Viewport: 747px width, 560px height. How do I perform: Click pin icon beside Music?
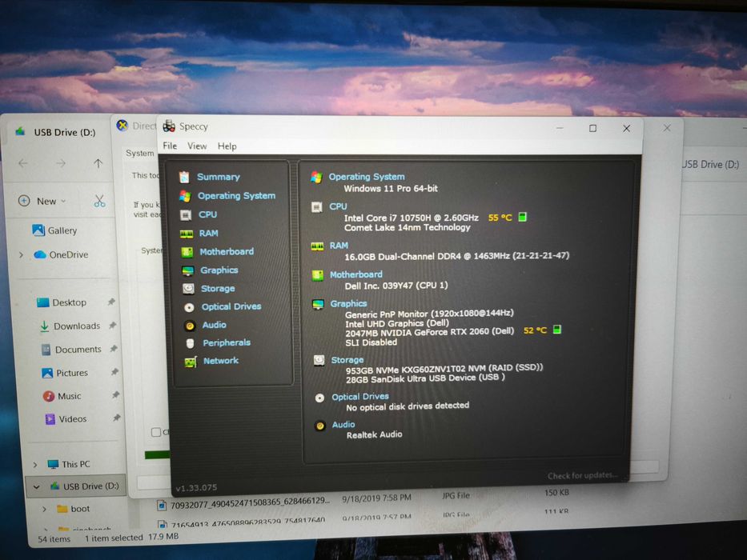coord(115,394)
